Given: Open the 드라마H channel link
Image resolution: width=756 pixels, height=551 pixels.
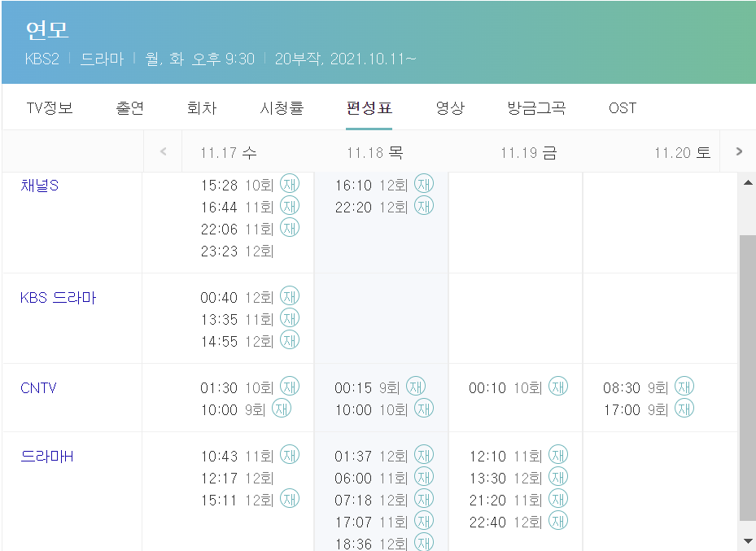Looking at the screenshot, I should 46,456.
